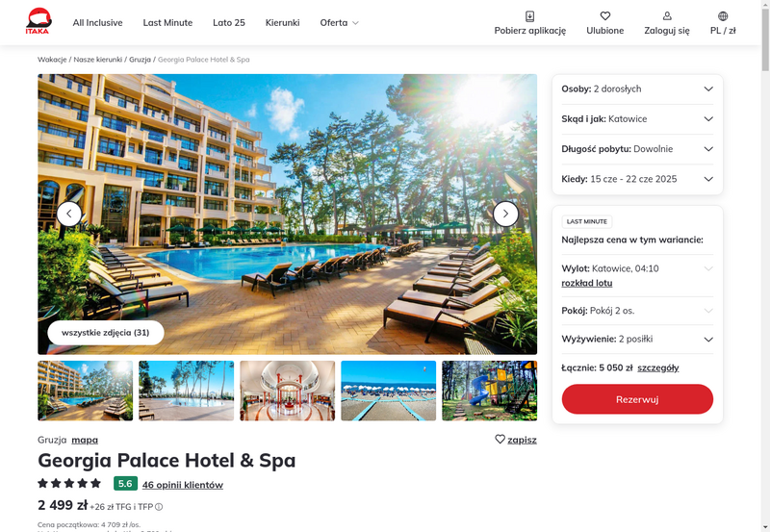This screenshot has height=532, width=770.
Task: Click the TFG i TFP info icon
Action: [x=159, y=507]
